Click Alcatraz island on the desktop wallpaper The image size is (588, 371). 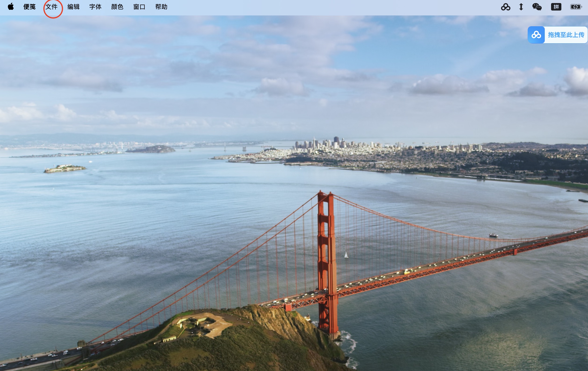click(65, 168)
